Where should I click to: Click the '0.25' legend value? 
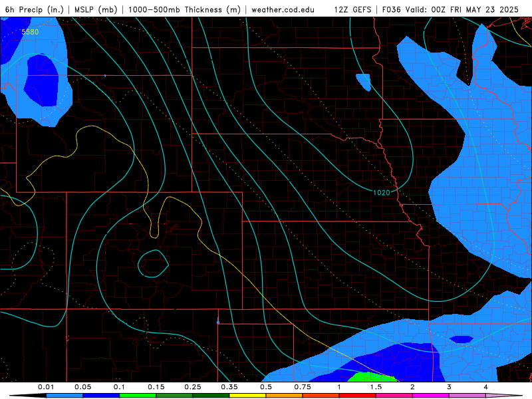(193, 387)
